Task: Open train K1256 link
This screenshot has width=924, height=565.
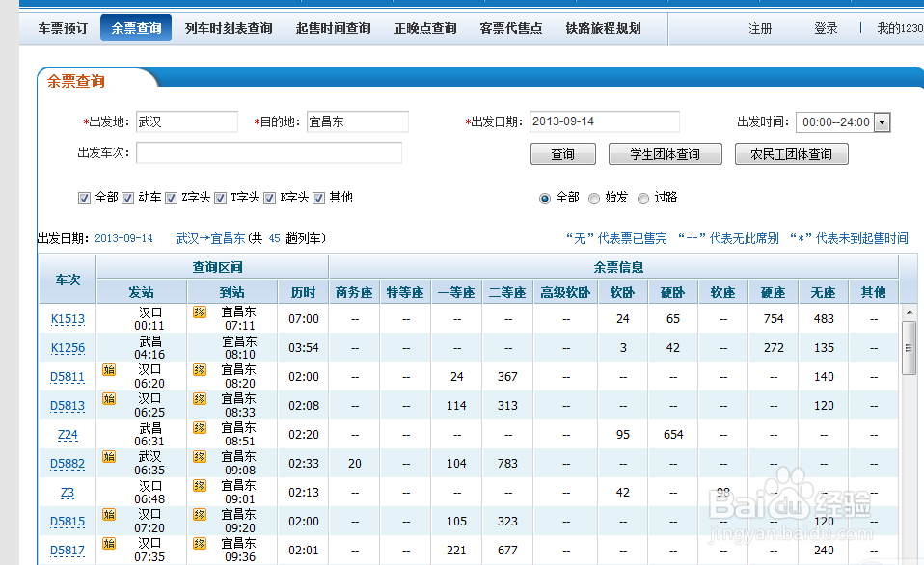Action: (68, 348)
